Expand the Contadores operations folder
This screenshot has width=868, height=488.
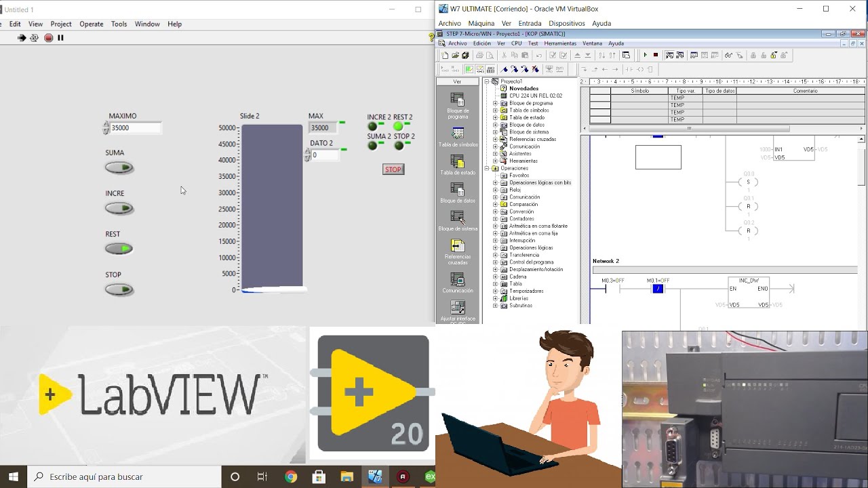coord(495,219)
